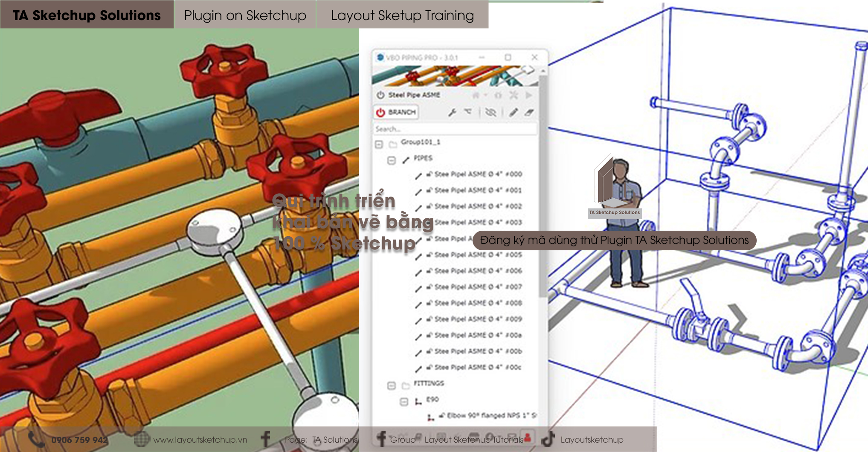Click the Facebook icon beside Page: TA Solutions

click(266, 439)
